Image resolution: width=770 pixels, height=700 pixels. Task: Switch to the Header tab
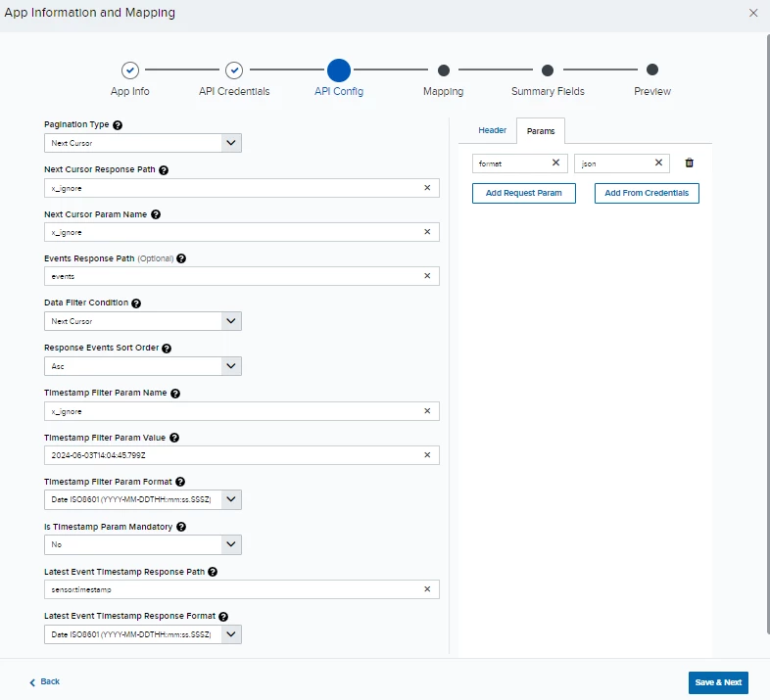tap(492, 130)
